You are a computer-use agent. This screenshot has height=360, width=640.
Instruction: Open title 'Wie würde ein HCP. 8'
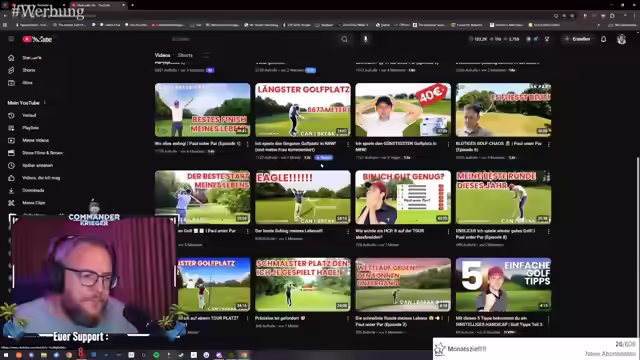pyautogui.click(x=390, y=234)
